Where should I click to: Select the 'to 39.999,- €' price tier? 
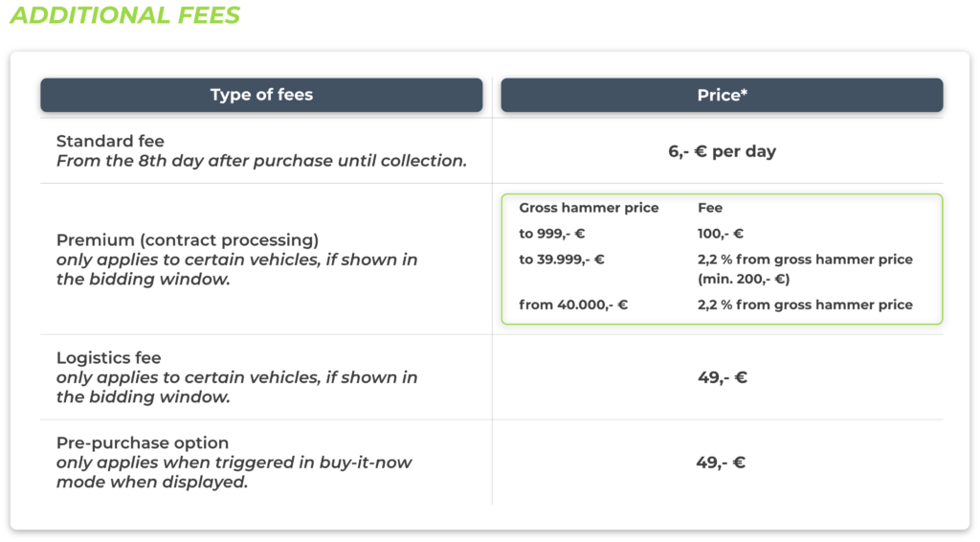pyautogui.click(x=561, y=260)
